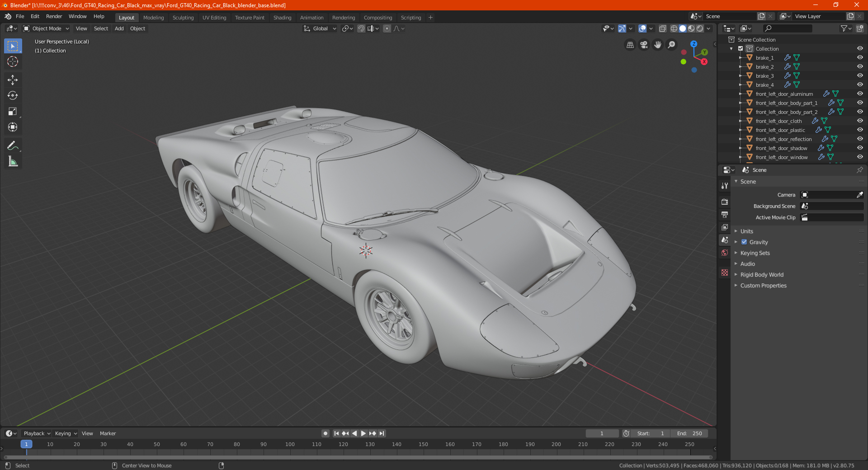868x470 pixels.
Task: Expand brake_2 tree item
Action: pos(740,66)
